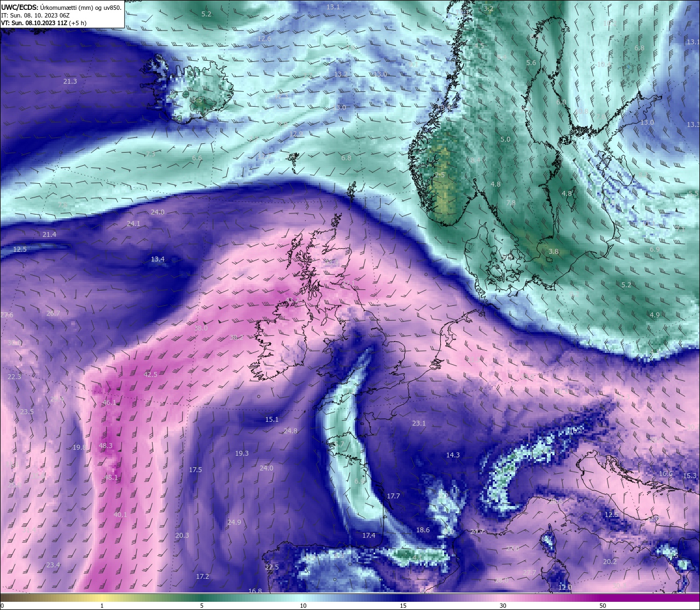Click the colour scale tick labelled 0
The height and width of the screenshot is (610, 700).
[2, 606]
